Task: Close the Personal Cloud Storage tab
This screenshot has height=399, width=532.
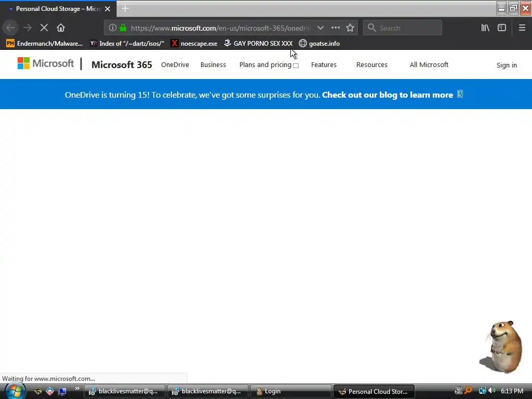Action: [108, 9]
